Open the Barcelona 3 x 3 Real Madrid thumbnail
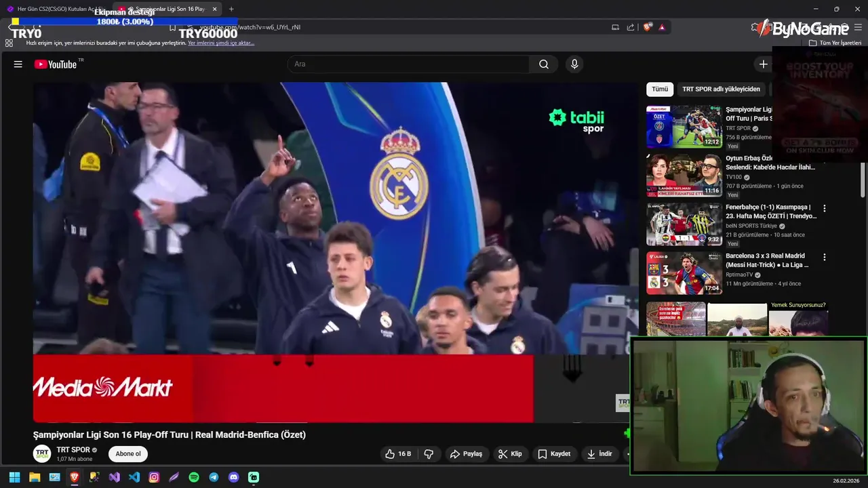 [684, 272]
